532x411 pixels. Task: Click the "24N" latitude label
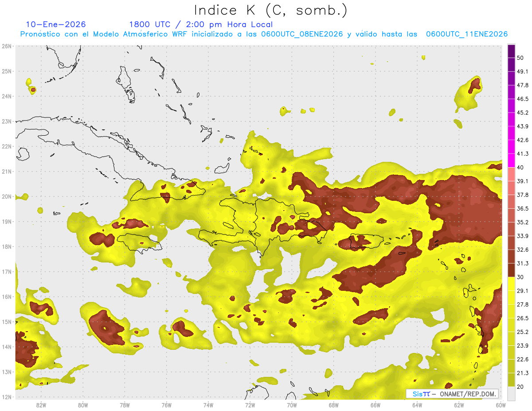click(x=7, y=96)
